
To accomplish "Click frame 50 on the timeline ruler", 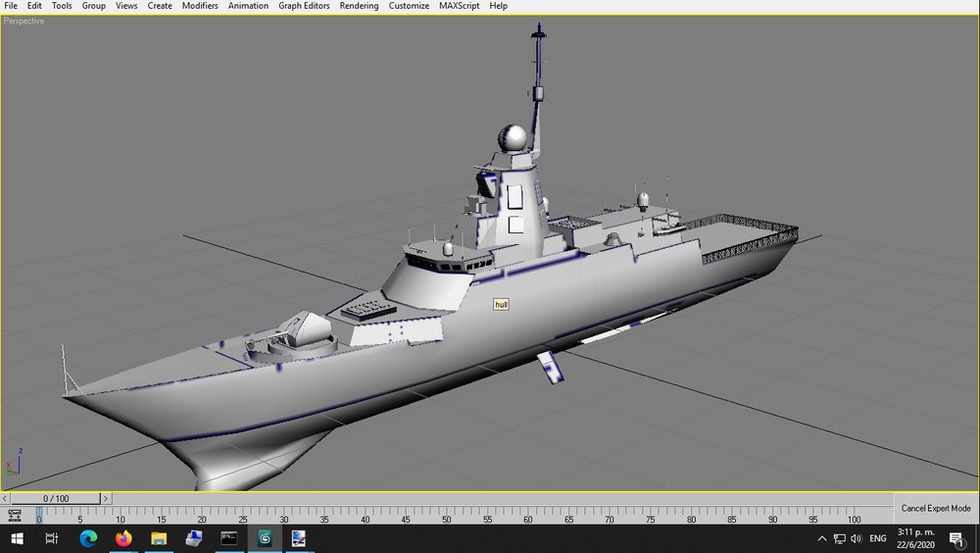I will tap(447, 517).
